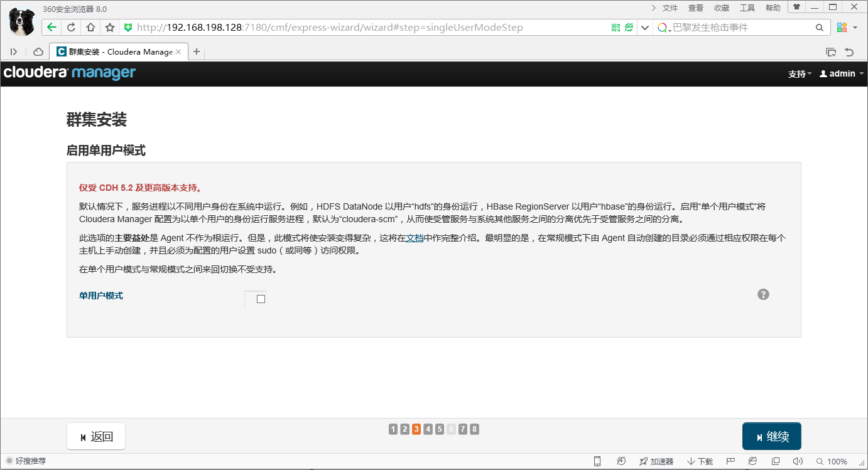Image resolution: width=868 pixels, height=470 pixels.
Task: Click the browser engine icon in status bar
Action: click(753, 461)
